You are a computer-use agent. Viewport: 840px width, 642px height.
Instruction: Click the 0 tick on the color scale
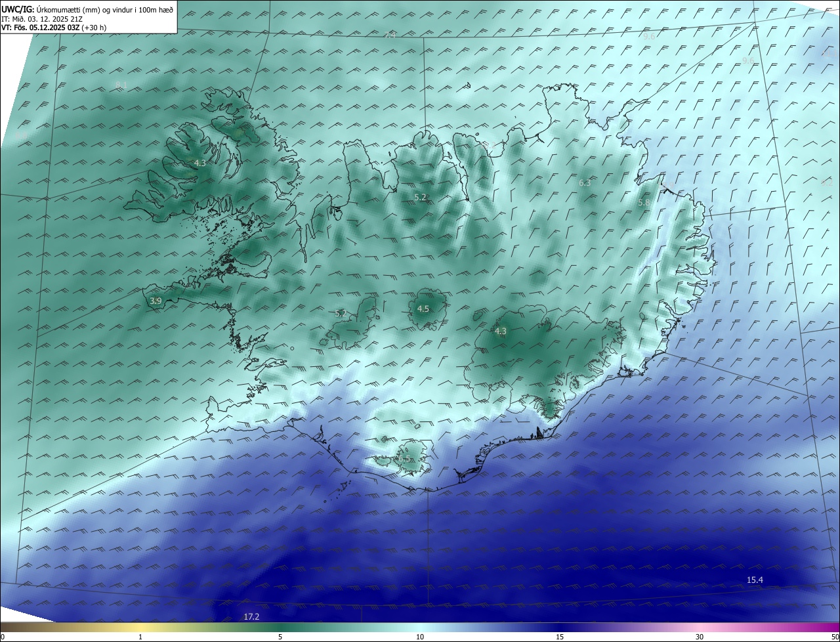(x=3, y=637)
